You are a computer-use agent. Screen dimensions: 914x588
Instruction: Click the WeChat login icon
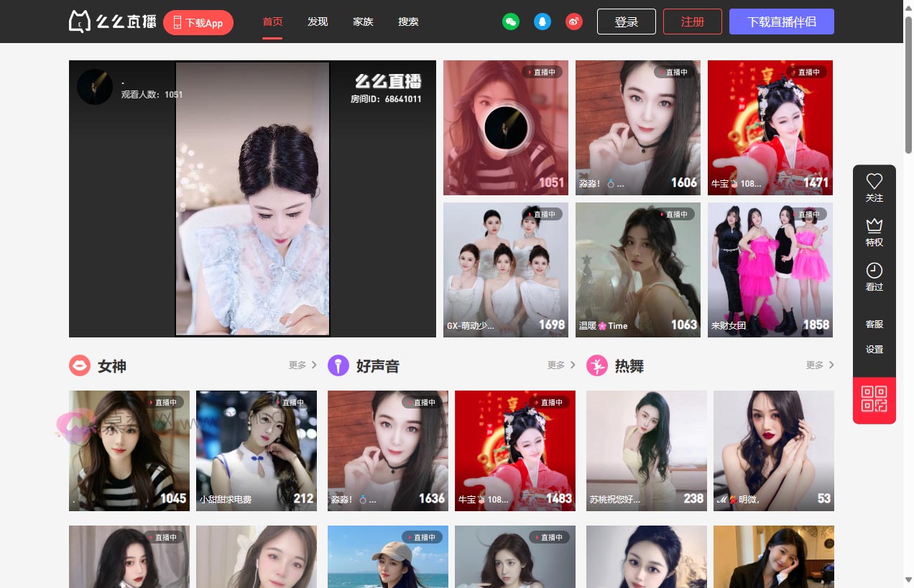510,22
